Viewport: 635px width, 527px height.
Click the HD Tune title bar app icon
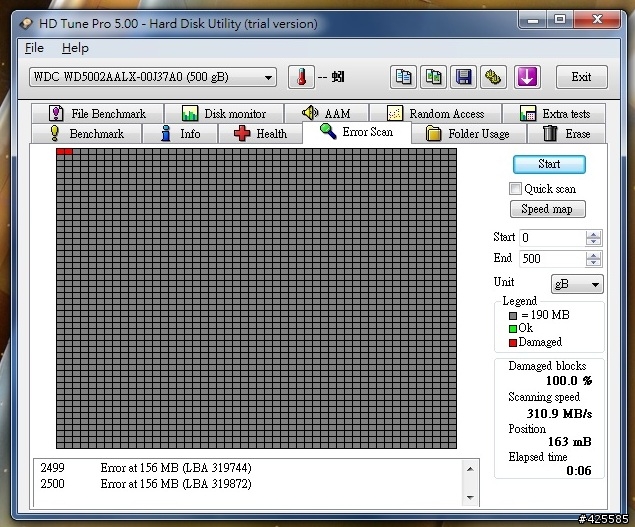[x=26, y=23]
